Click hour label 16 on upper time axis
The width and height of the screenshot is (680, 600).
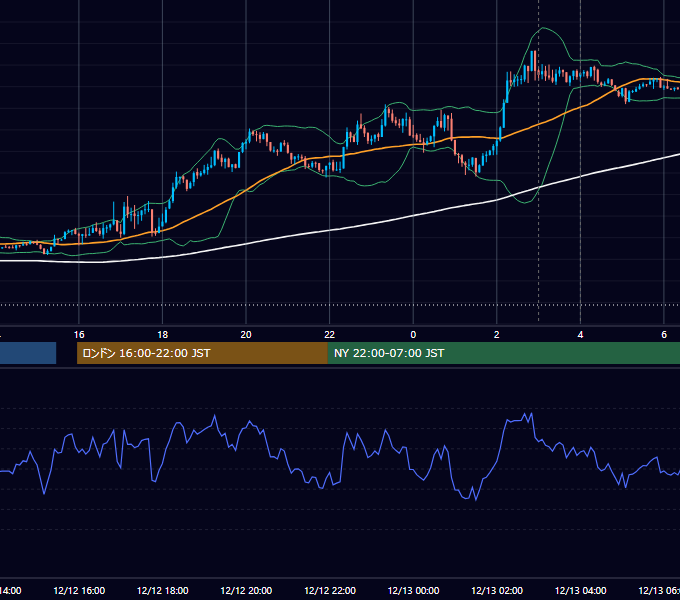point(79,334)
